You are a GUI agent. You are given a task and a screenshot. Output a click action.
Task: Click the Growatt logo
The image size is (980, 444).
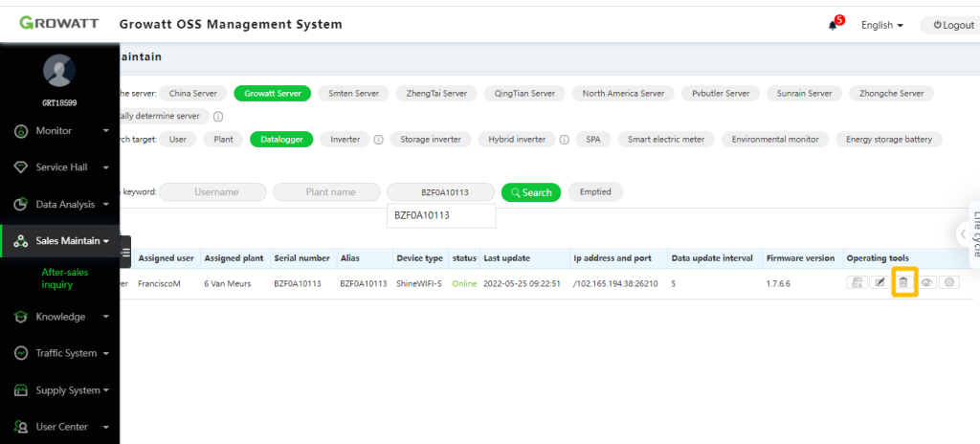click(59, 24)
